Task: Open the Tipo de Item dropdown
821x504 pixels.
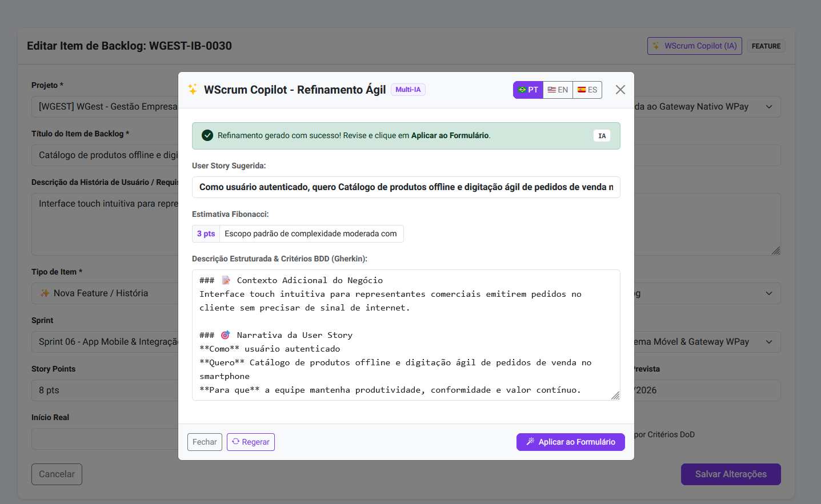Action: [x=105, y=293]
